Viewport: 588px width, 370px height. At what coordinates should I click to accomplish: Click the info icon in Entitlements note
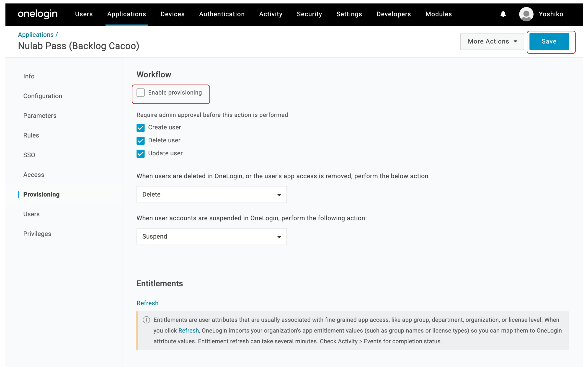(146, 320)
